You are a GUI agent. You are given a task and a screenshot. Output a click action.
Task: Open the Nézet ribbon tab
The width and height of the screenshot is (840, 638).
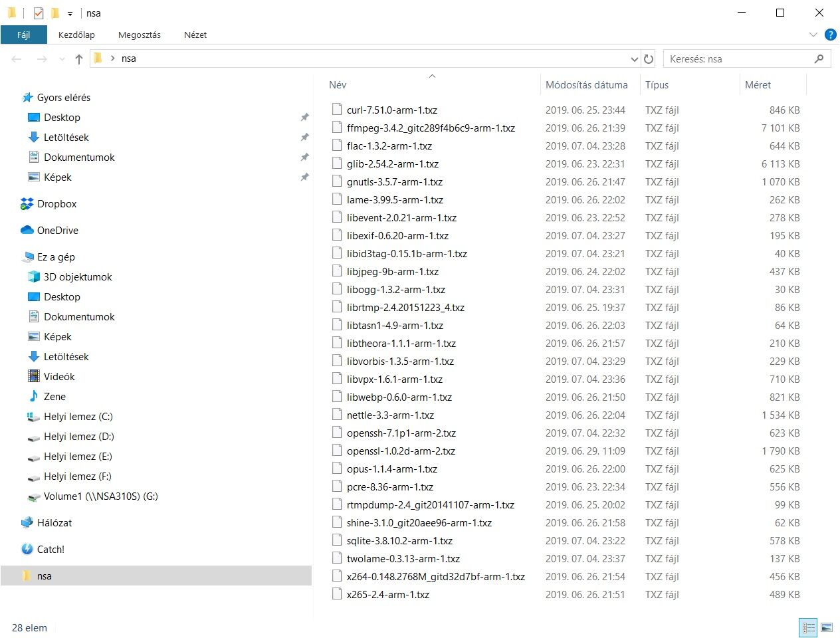(195, 35)
